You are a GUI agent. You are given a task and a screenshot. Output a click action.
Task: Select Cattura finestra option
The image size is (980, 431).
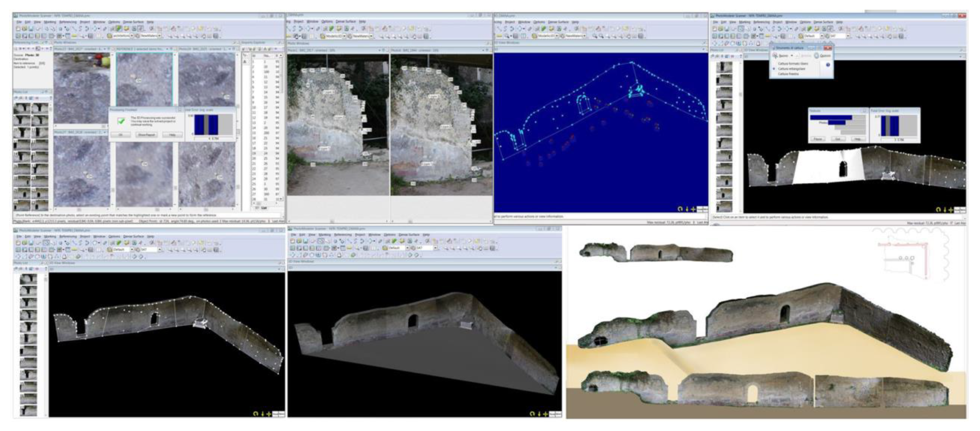(788, 74)
